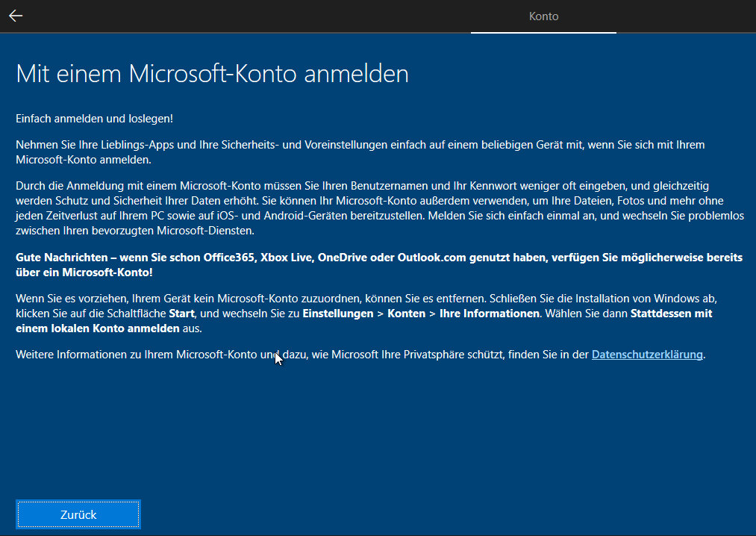The width and height of the screenshot is (756, 536).
Task: Select the Konto tab
Action: 543,16
